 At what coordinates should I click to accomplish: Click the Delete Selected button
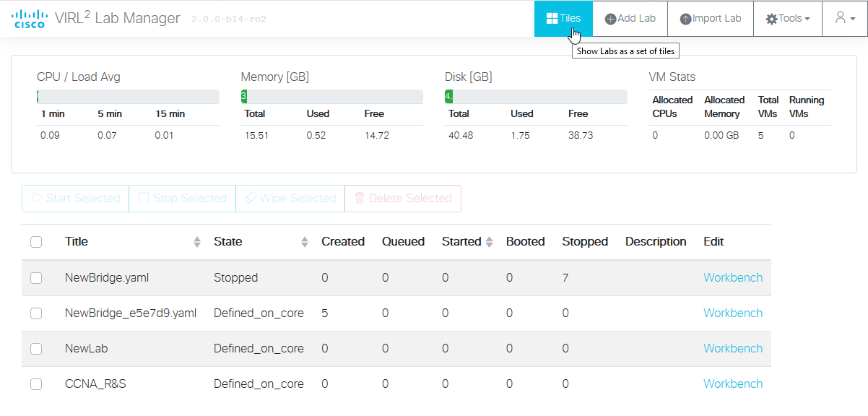(x=403, y=198)
